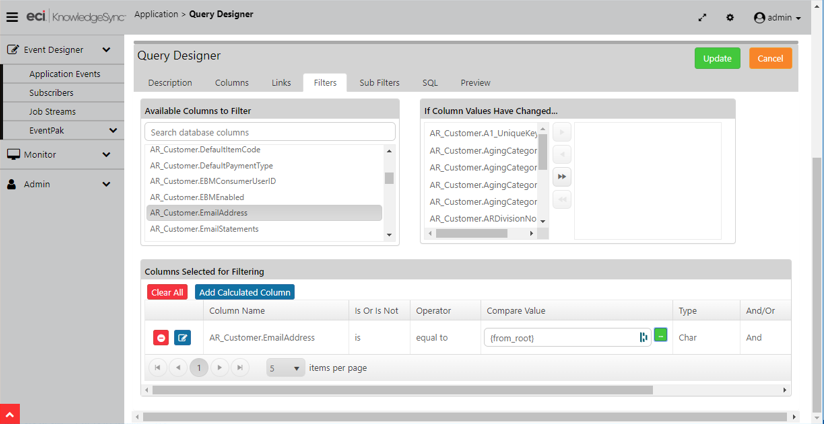Click the fullscreen expand arrows icon

point(702,17)
